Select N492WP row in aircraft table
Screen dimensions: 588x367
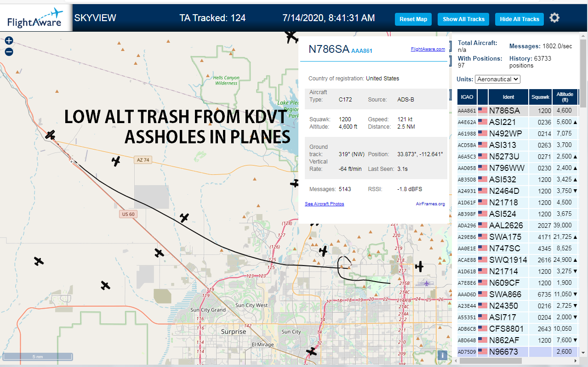(x=518, y=134)
